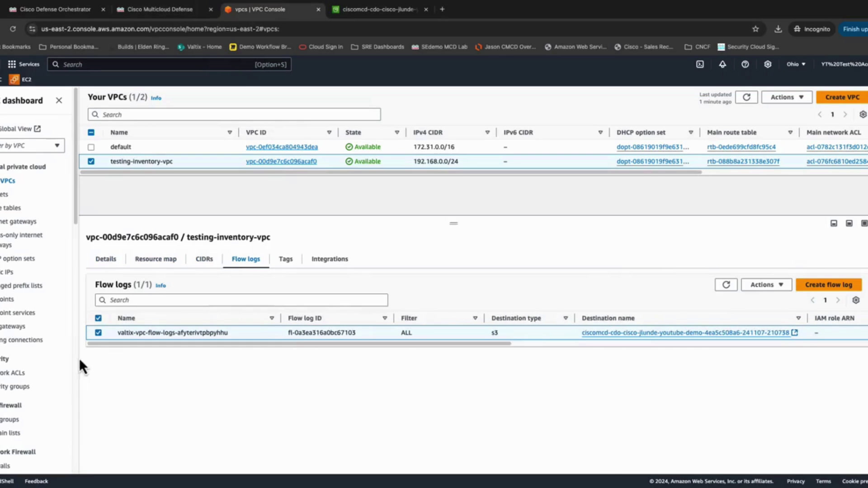The height and width of the screenshot is (488, 868).
Task: Open AWS CloudShell icon in top bar
Action: [x=700, y=64]
